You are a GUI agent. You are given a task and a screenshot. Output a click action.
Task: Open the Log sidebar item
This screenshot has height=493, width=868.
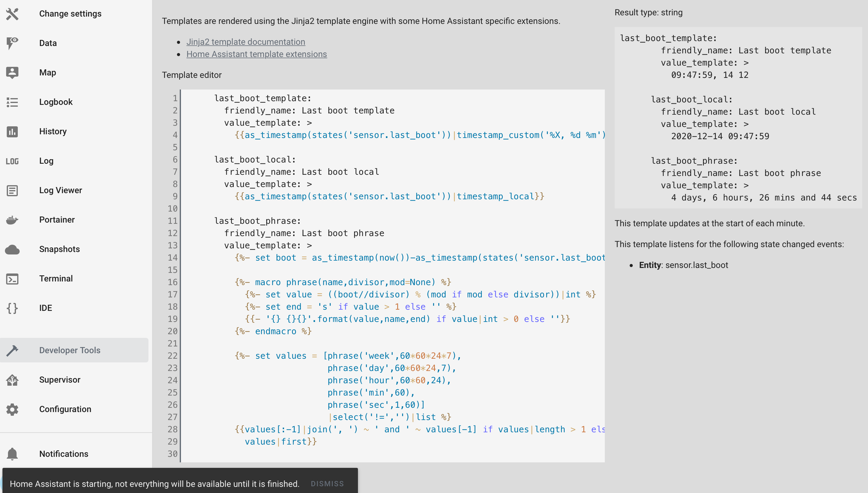pos(46,161)
